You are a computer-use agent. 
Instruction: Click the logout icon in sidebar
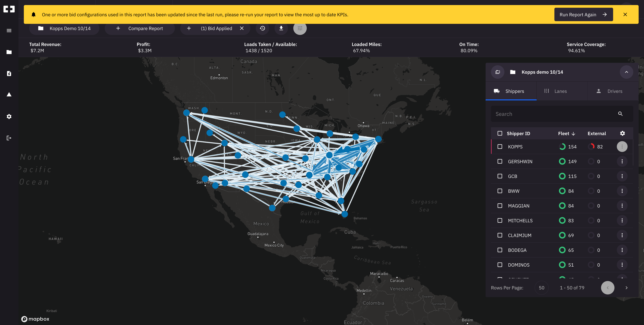[x=9, y=138]
